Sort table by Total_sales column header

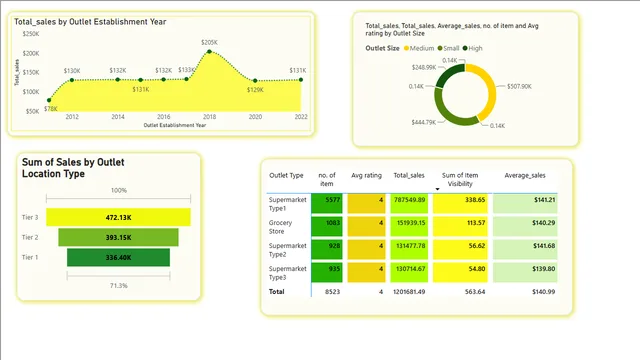[x=409, y=176]
